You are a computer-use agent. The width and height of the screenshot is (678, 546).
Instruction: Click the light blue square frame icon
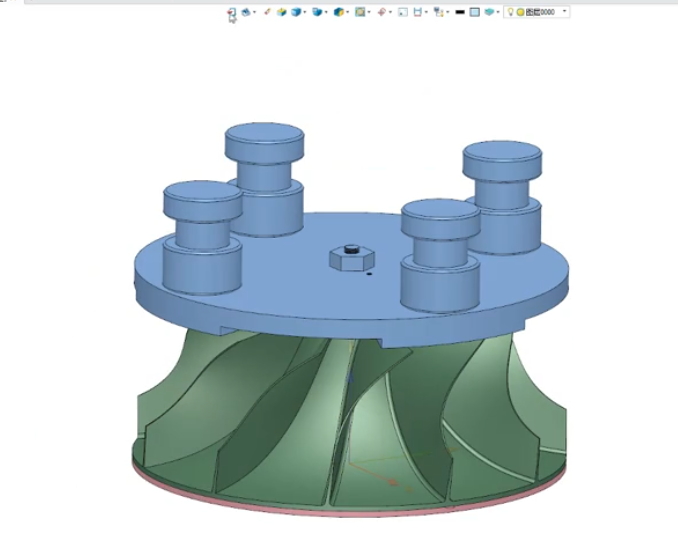(x=474, y=12)
